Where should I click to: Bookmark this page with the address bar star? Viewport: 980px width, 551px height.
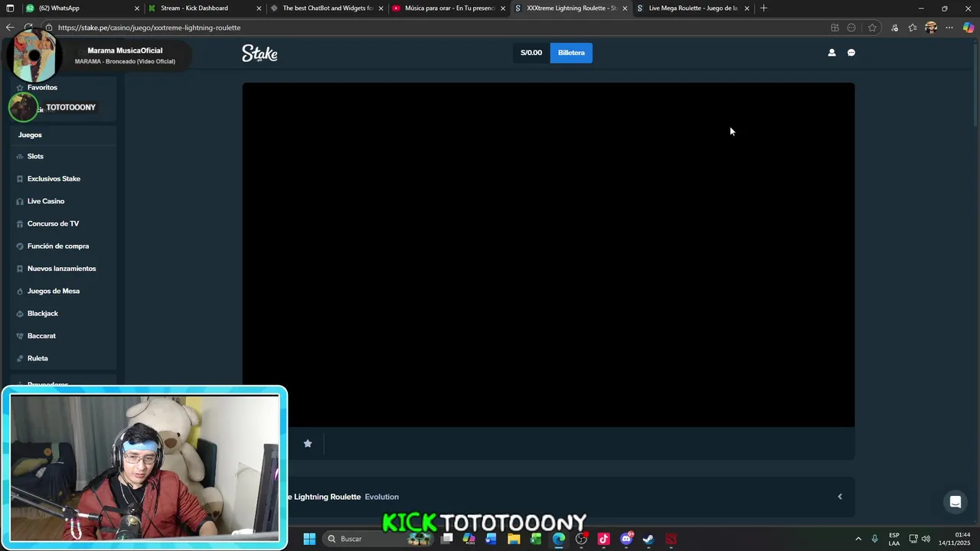pyautogui.click(x=872, y=28)
